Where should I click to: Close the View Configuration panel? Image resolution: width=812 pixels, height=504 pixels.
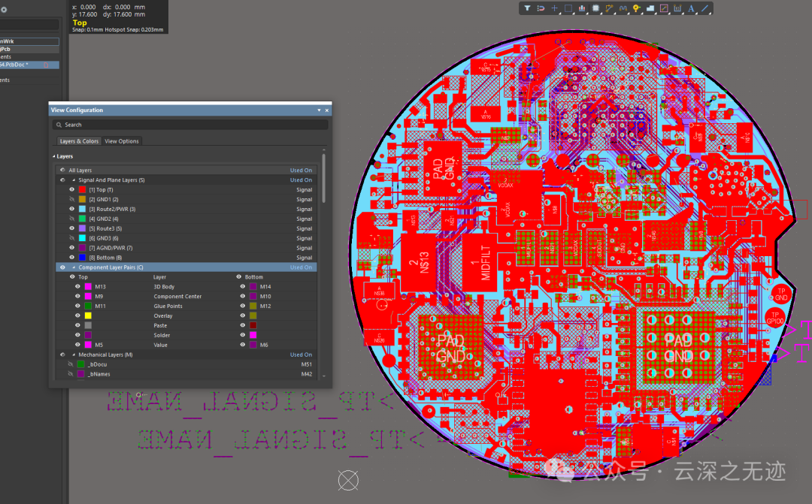(327, 110)
